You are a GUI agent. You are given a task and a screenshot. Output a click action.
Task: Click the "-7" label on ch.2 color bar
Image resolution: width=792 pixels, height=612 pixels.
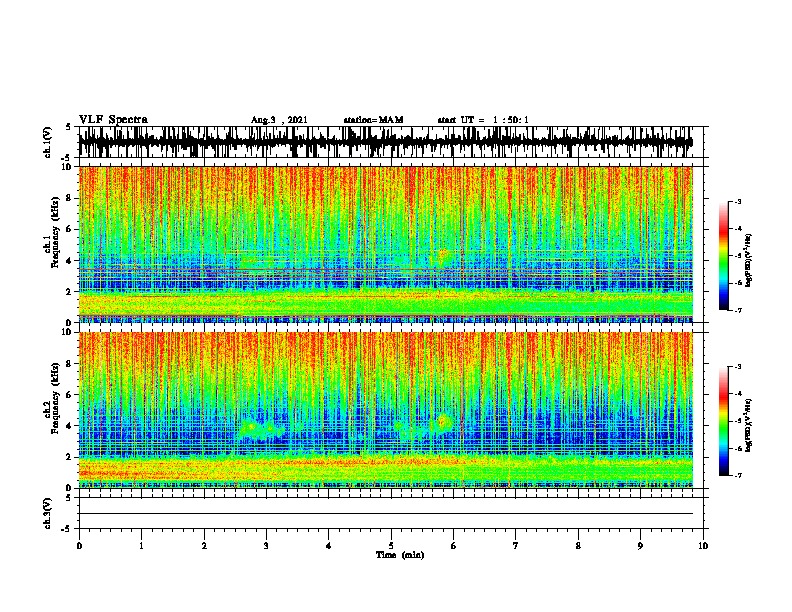coord(737,475)
